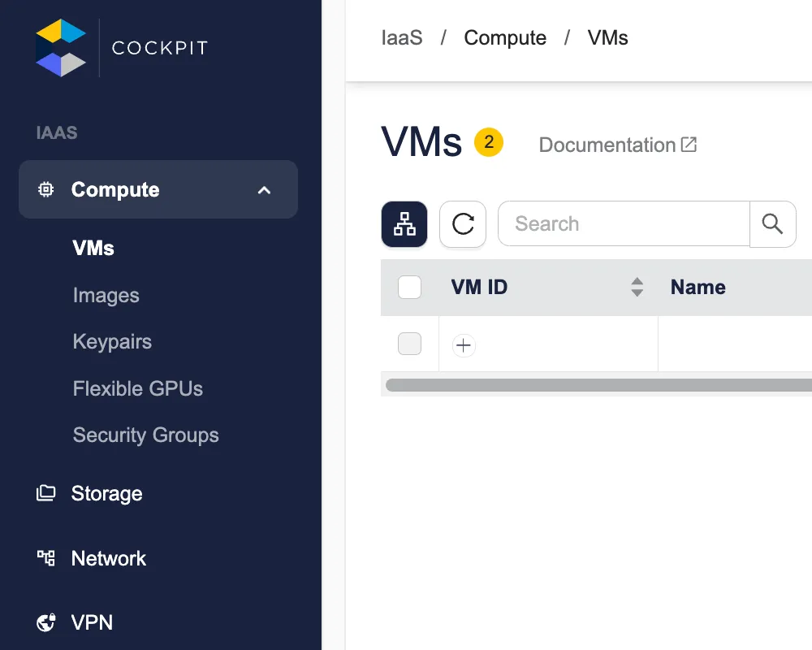Toggle the select-all checkbox in header
The height and width of the screenshot is (650, 812).
tap(410, 288)
